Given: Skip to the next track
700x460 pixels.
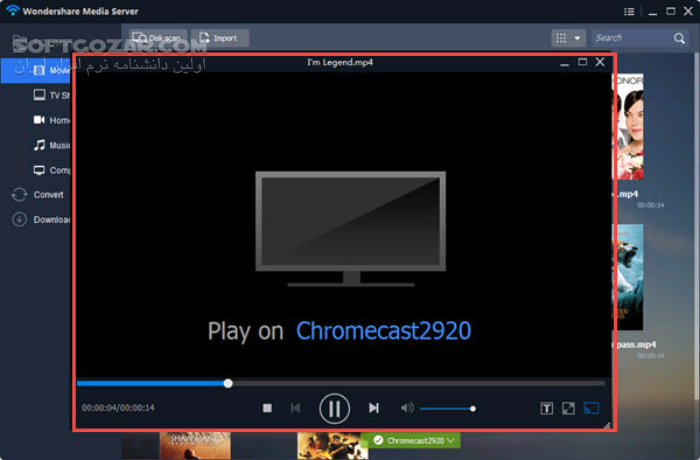Looking at the screenshot, I should coord(374,408).
